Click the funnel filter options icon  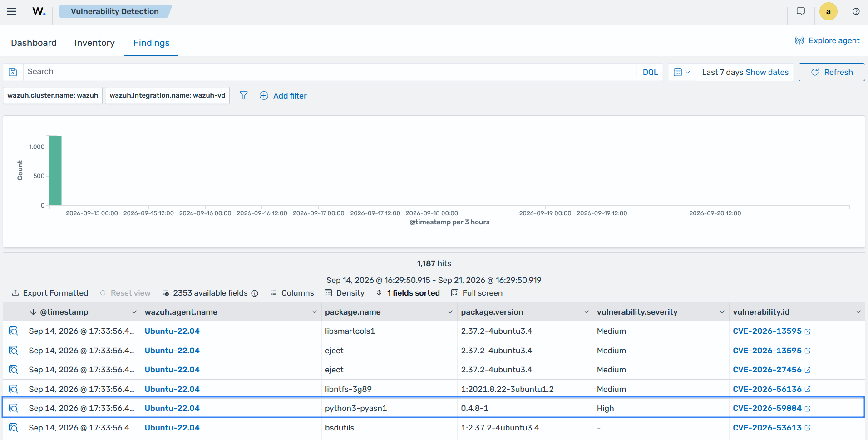coord(244,95)
